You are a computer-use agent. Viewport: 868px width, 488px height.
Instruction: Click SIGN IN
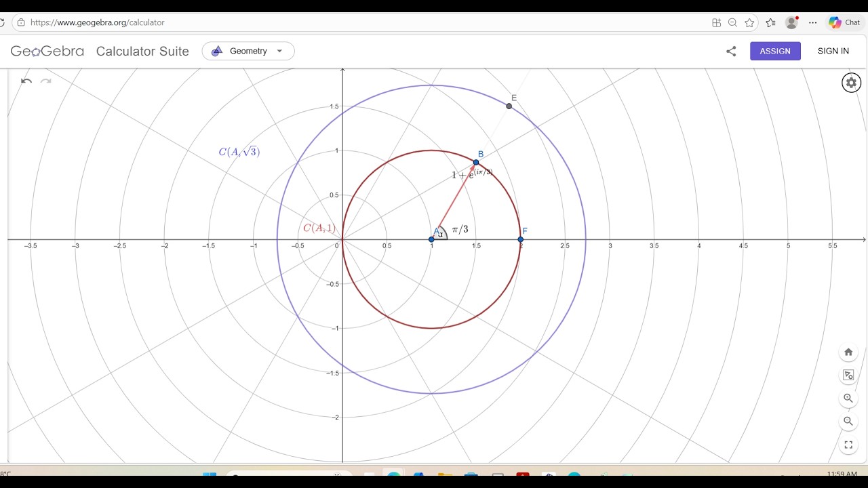tap(833, 51)
